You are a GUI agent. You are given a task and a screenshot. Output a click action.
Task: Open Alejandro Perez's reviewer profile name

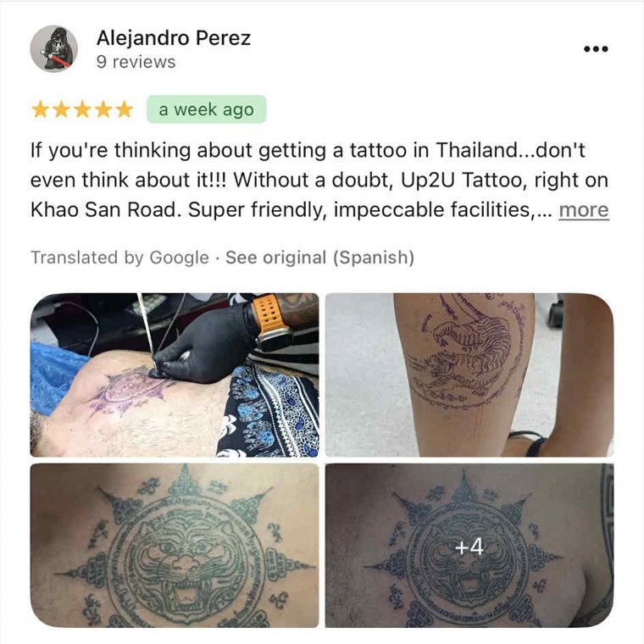174,38
